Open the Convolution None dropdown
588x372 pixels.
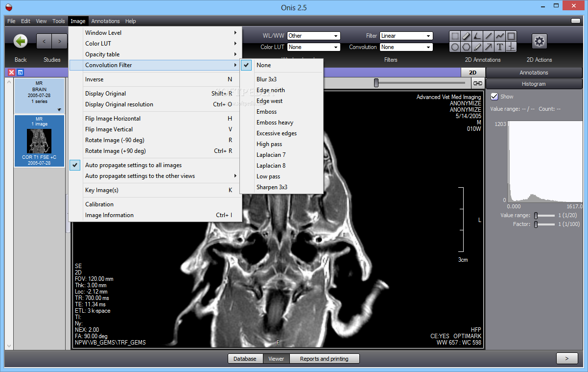pos(406,47)
